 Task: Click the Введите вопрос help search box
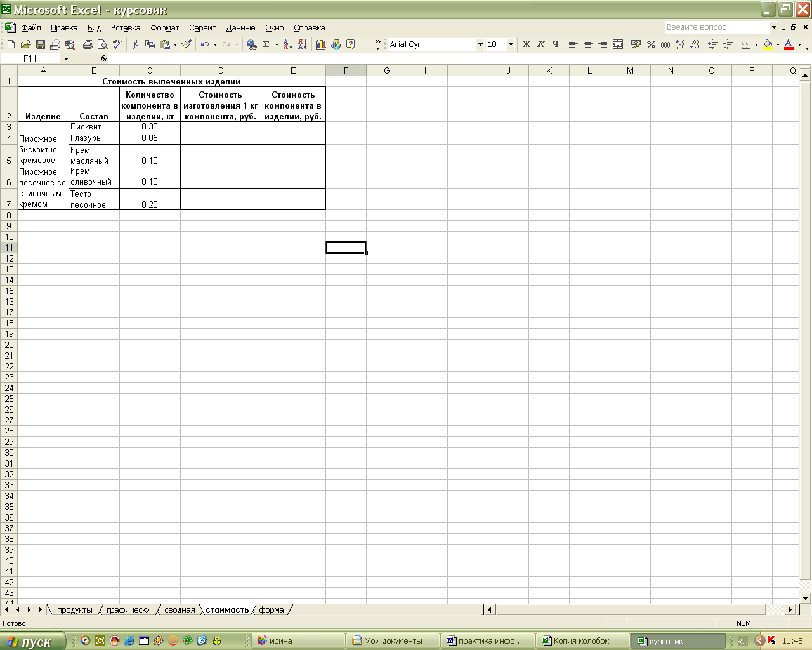pyautogui.click(x=717, y=27)
